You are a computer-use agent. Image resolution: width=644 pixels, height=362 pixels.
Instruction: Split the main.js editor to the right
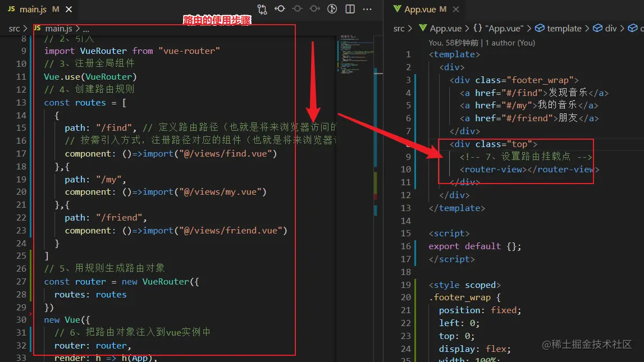point(350,8)
